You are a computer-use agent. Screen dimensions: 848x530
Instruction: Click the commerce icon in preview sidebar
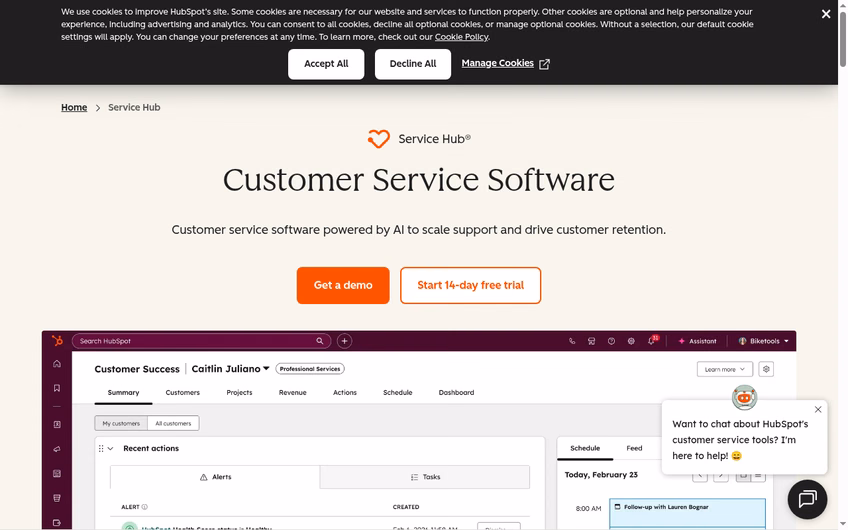coord(57,498)
